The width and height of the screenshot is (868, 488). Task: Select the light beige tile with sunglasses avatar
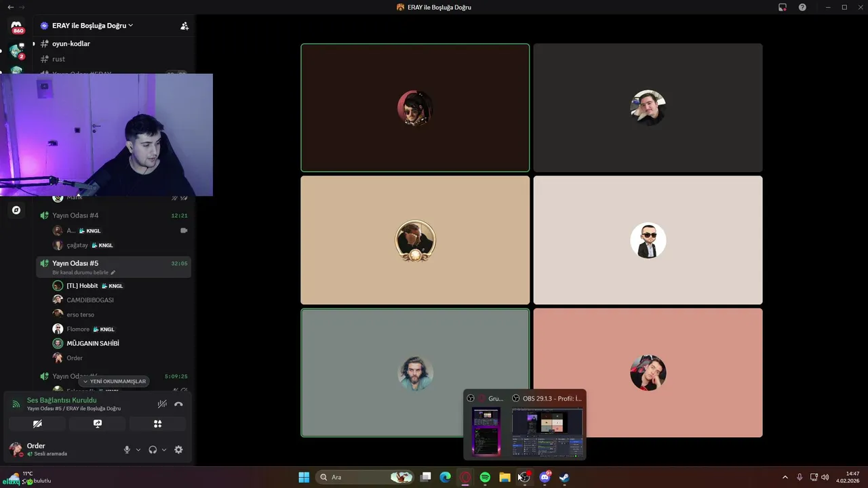point(648,240)
